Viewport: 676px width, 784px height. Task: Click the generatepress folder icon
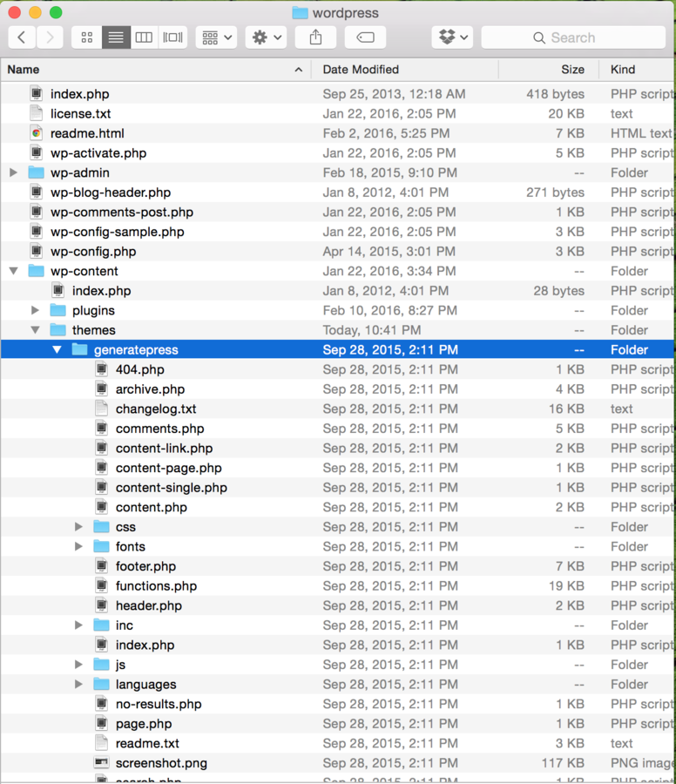click(x=79, y=349)
